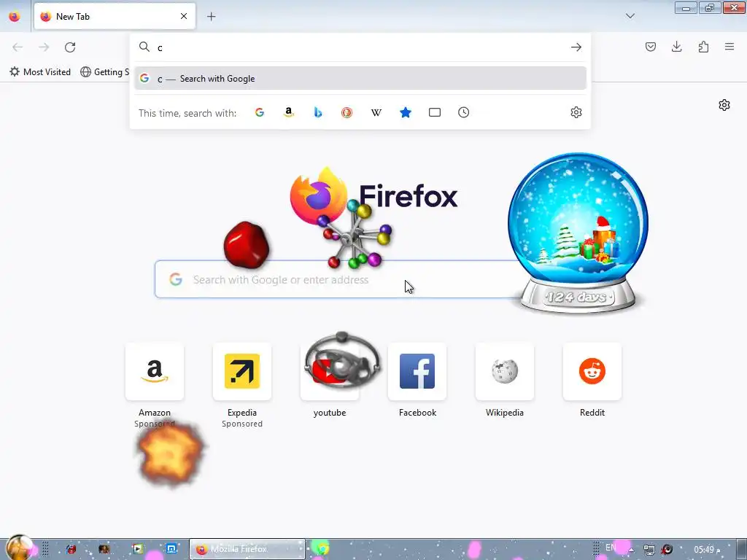Open a new tab with the plus button

(x=211, y=16)
